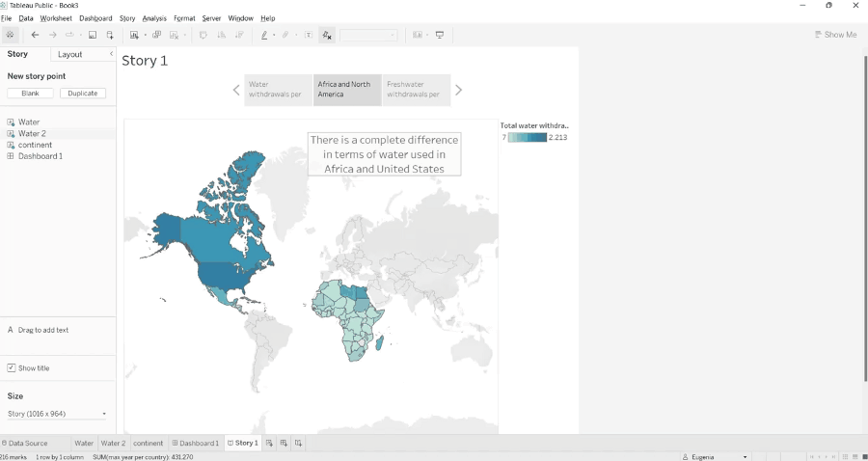Open the Worksheet menu

coord(56,18)
